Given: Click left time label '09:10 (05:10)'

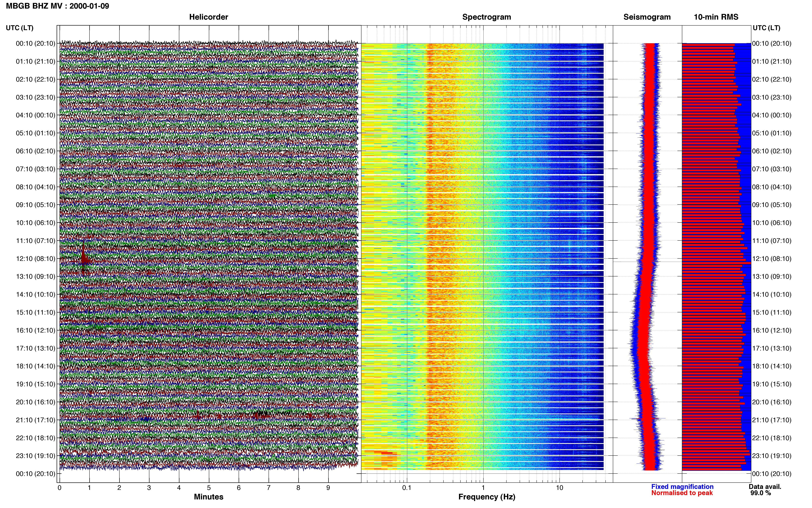Looking at the screenshot, I should point(36,205).
